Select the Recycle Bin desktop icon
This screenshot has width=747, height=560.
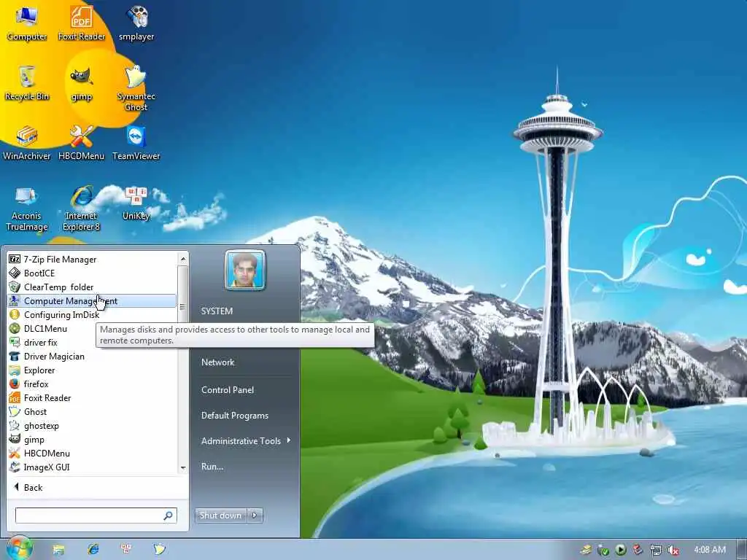(27, 83)
